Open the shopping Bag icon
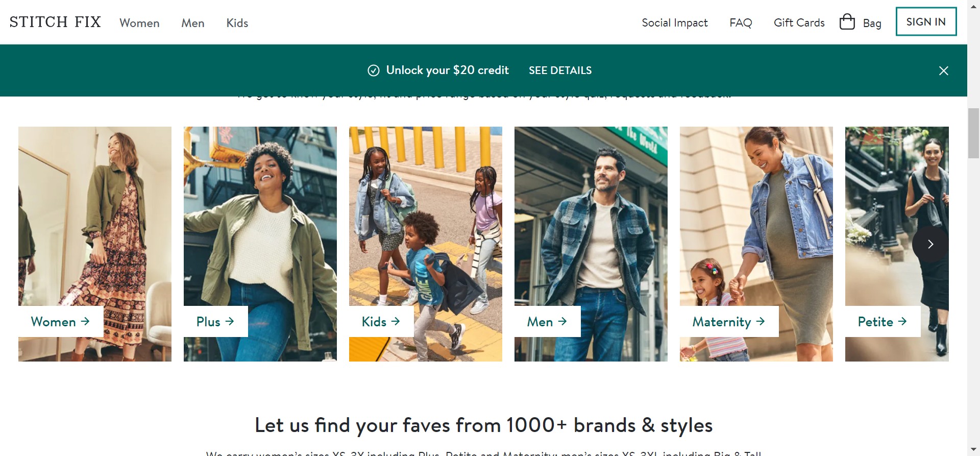This screenshot has width=980, height=456. (847, 22)
